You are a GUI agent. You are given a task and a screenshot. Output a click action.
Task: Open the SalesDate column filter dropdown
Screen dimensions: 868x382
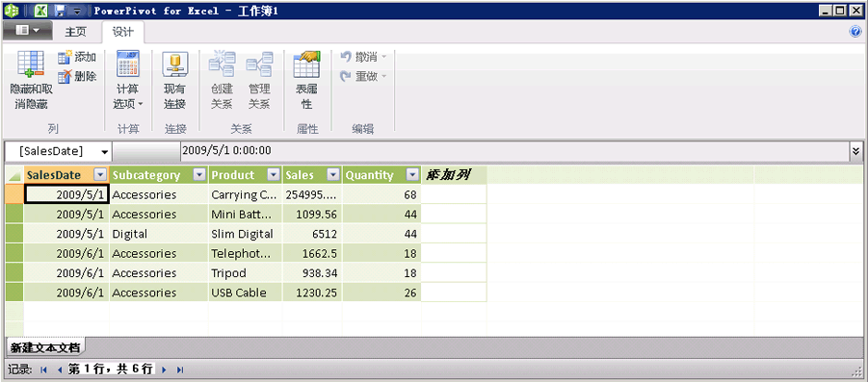click(x=100, y=175)
